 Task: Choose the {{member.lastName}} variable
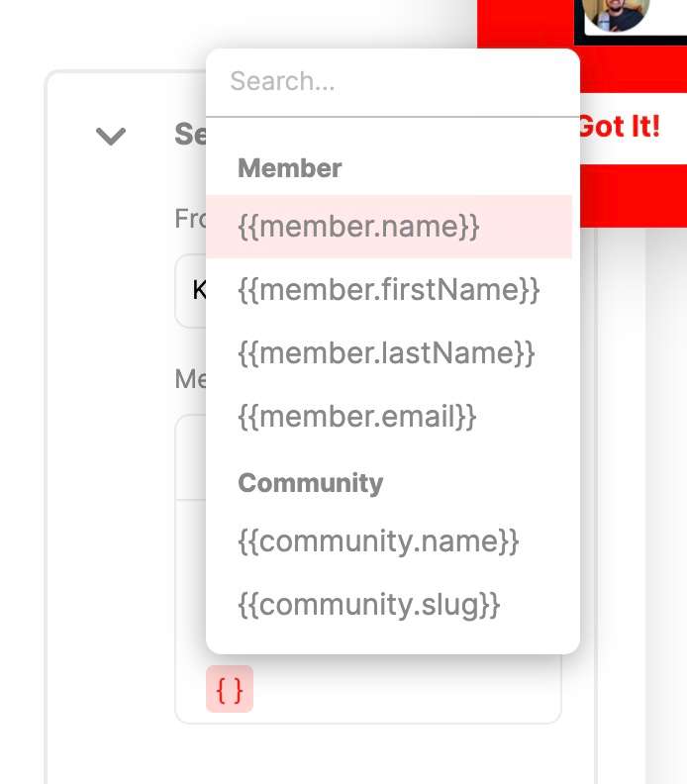point(387,353)
